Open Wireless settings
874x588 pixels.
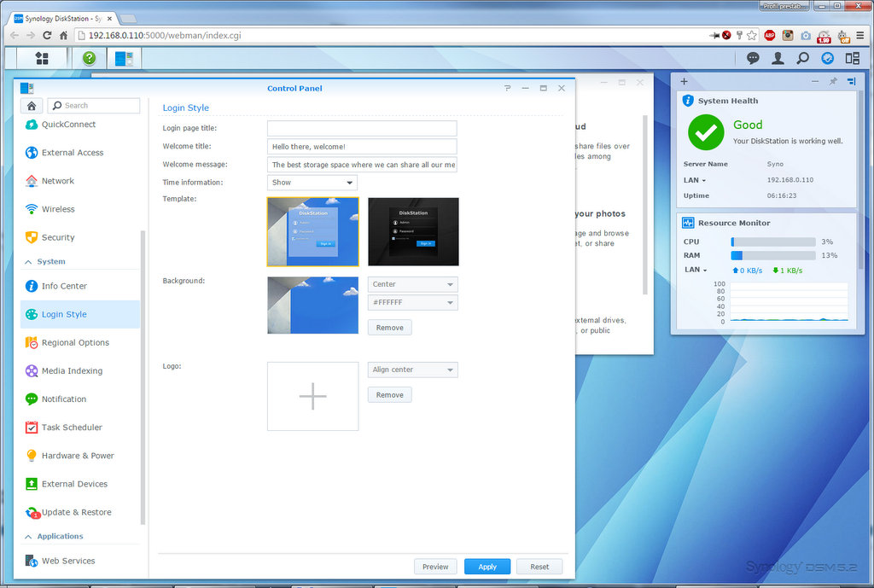click(x=80, y=209)
